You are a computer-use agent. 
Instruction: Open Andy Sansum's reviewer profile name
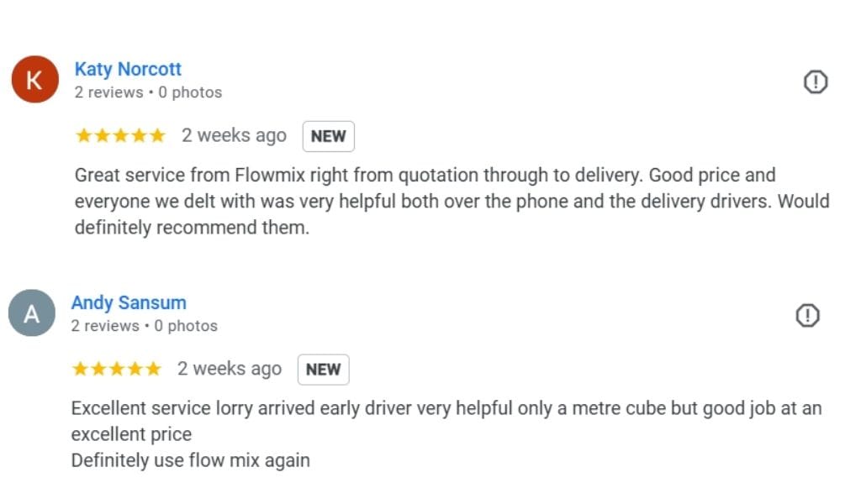coord(129,302)
